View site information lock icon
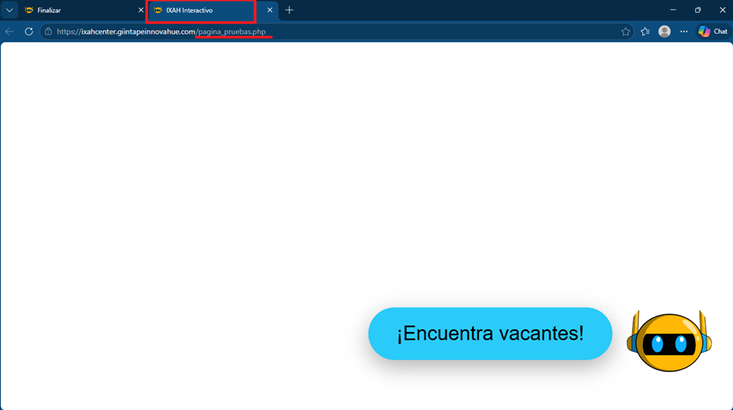 (x=48, y=31)
